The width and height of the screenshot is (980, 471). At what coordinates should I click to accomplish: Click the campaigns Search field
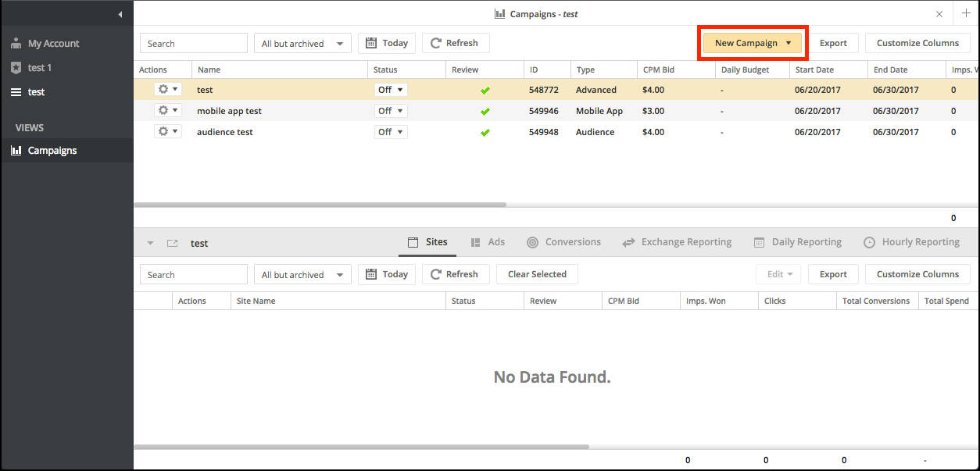click(x=194, y=44)
